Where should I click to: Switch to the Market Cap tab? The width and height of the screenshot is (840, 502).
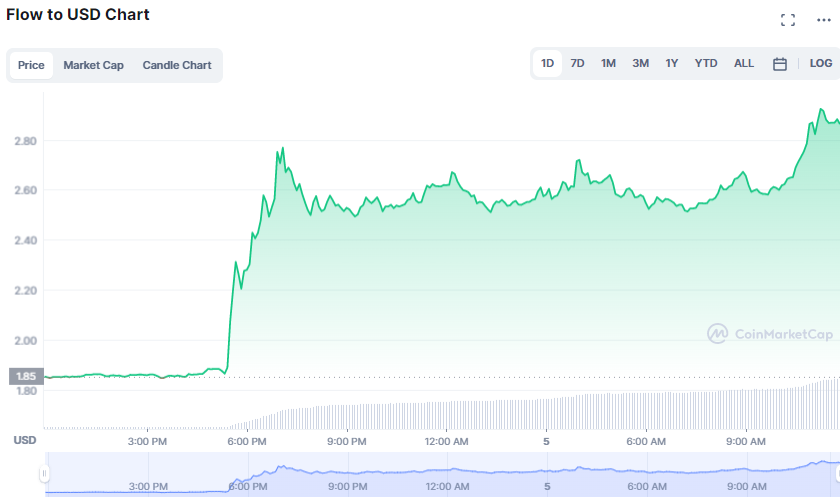click(x=93, y=65)
